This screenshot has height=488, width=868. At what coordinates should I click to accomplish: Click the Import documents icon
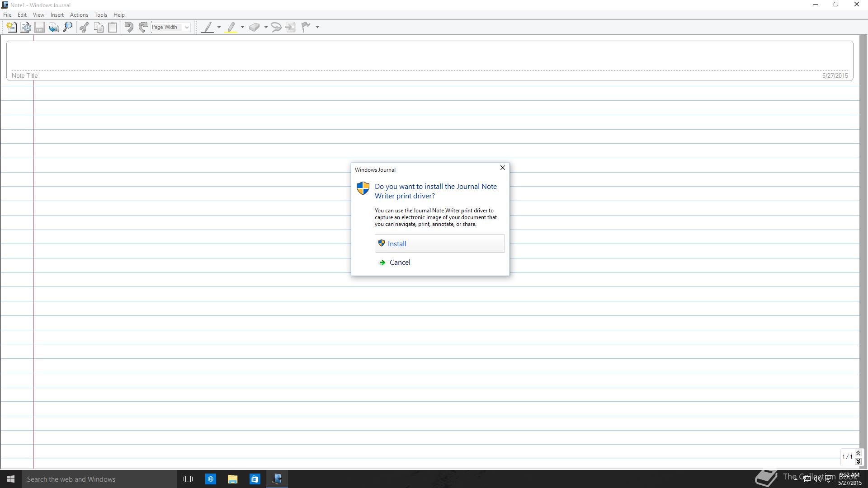(x=54, y=27)
